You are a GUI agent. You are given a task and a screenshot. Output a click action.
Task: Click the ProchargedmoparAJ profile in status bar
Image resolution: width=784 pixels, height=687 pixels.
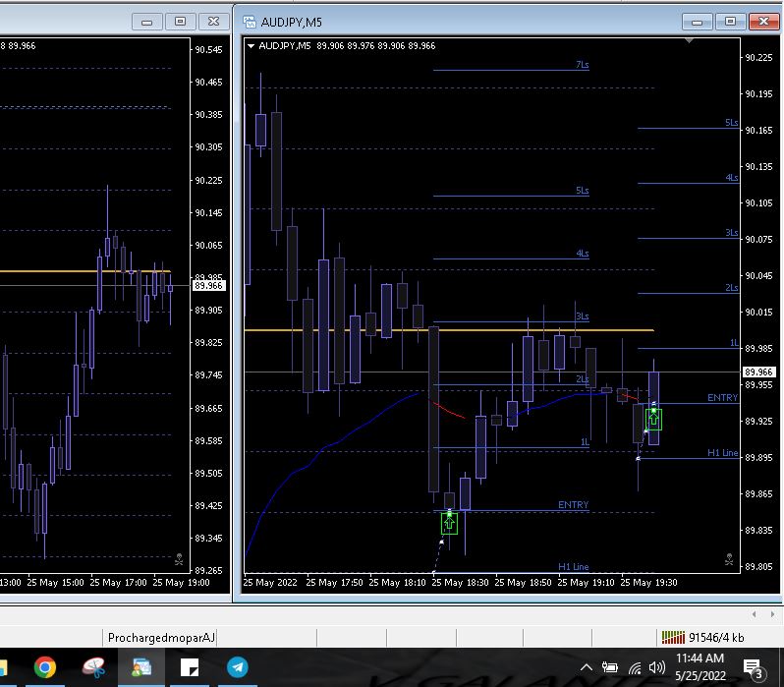pyautogui.click(x=161, y=637)
